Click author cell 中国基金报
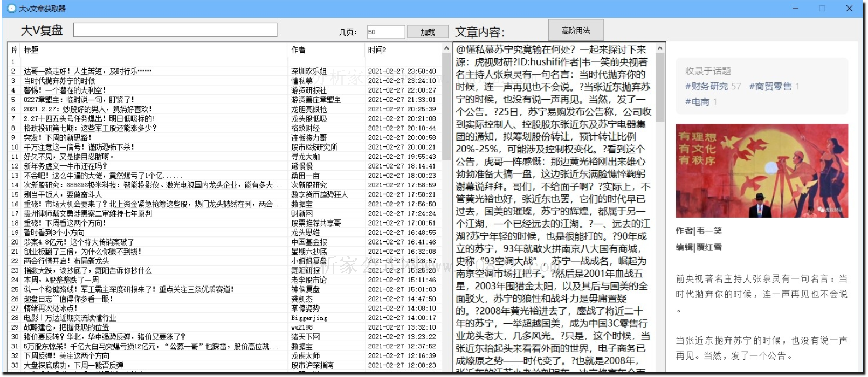This screenshot has width=868, height=377. coord(309,242)
